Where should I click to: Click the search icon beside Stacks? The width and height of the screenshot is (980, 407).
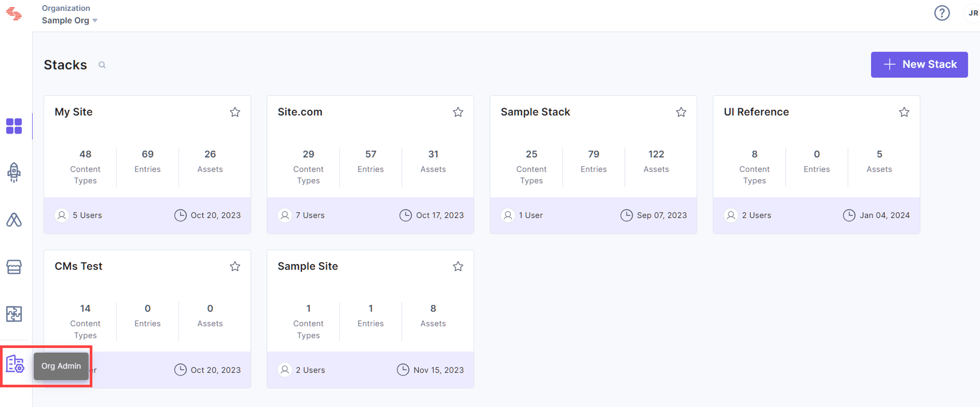pos(102,65)
